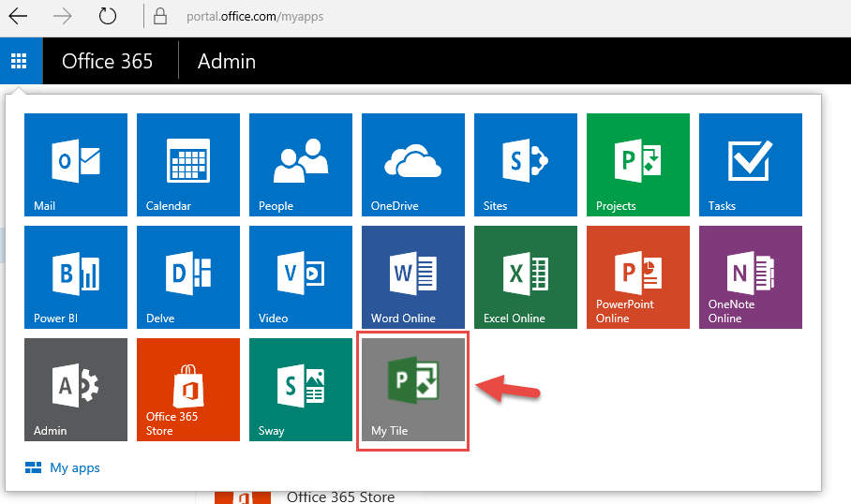Image resolution: width=851 pixels, height=504 pixels.
Task: Launch the Sway tile
Action: point(301,390)
